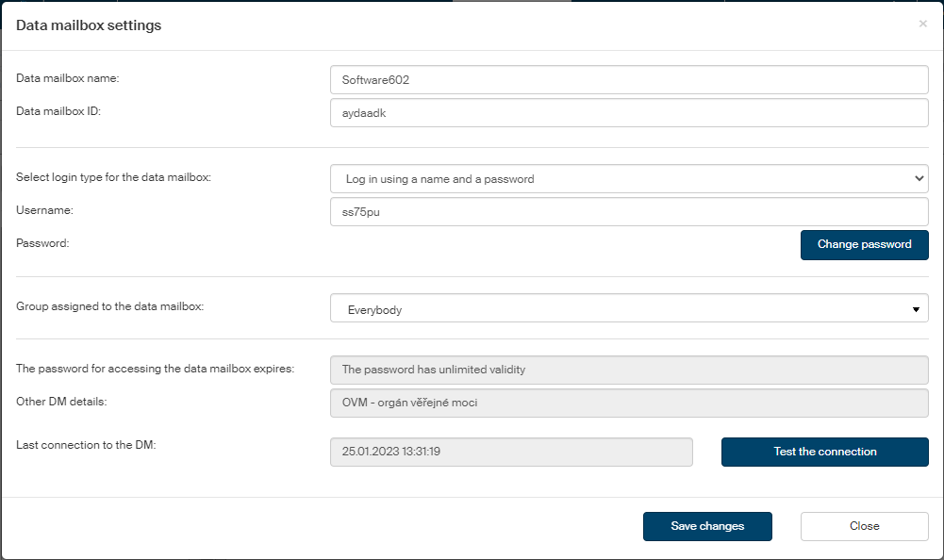The width and height of the screenshot is (944, 560).
Task: Click the 'Last connection to the DM' label
Action: coord(86,445)
